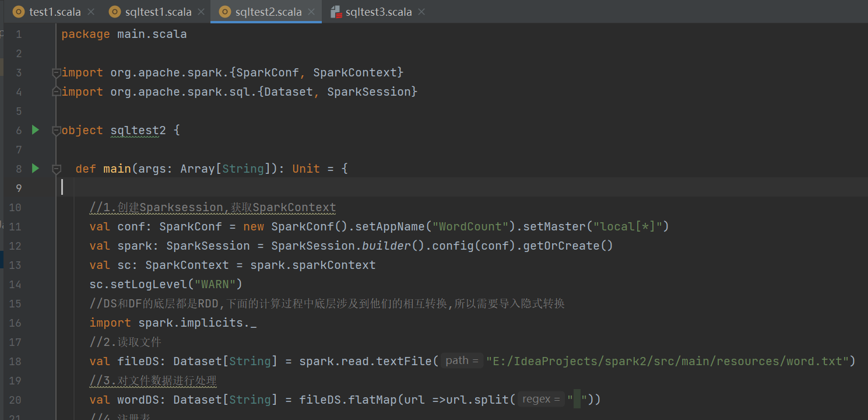The height and width of the screenshot is (420, 868).
Task: Collapse the main method fold marker
Action: (x=57, y=169)
